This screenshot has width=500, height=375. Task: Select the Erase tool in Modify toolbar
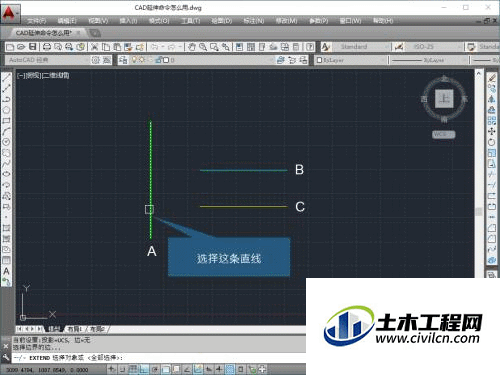(492, 78)
